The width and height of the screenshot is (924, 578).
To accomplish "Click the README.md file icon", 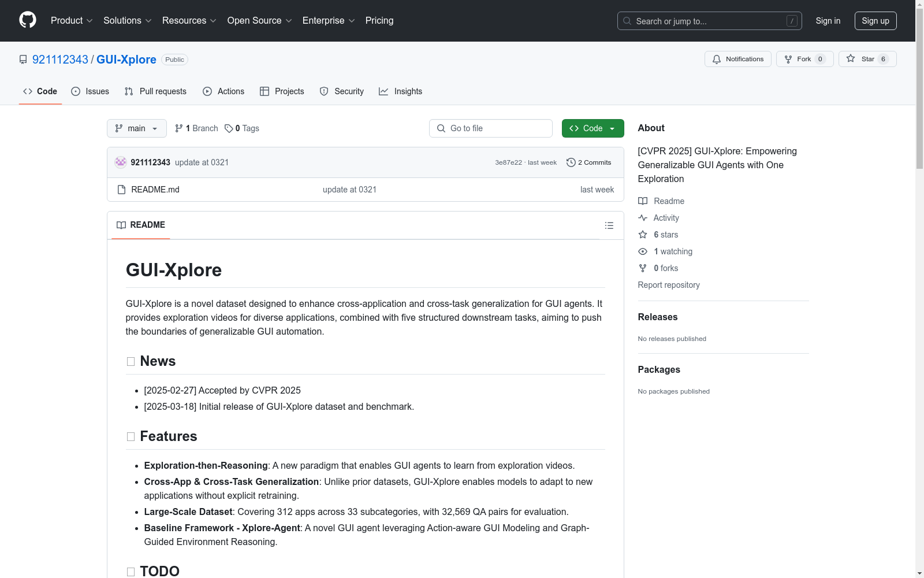I will (x=121, y=190).
